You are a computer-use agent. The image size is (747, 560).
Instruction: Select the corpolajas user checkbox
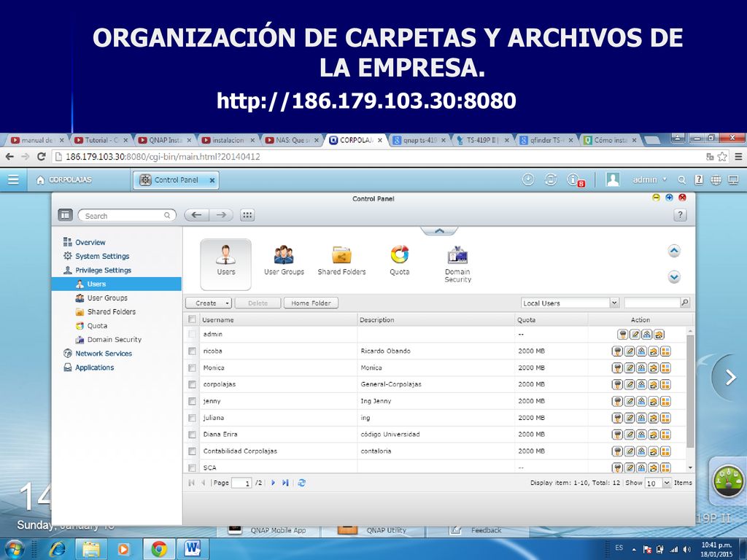coord(192,385)
